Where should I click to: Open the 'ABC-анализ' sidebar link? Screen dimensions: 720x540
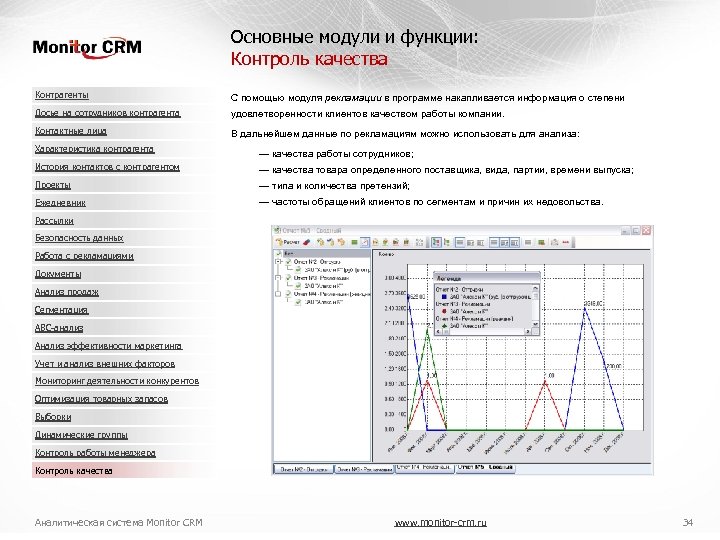59,328
